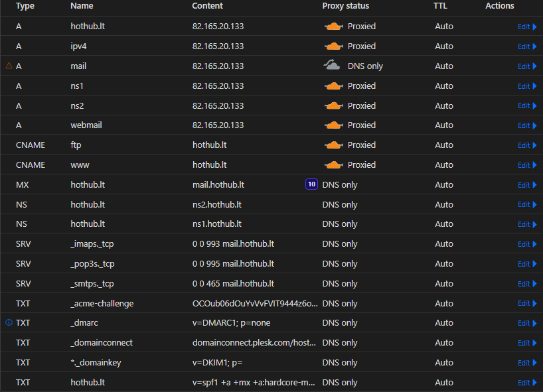The height and width of the screenshot is (392, 543).
Task: Edit the ipv4 A record
Action: 527,46
